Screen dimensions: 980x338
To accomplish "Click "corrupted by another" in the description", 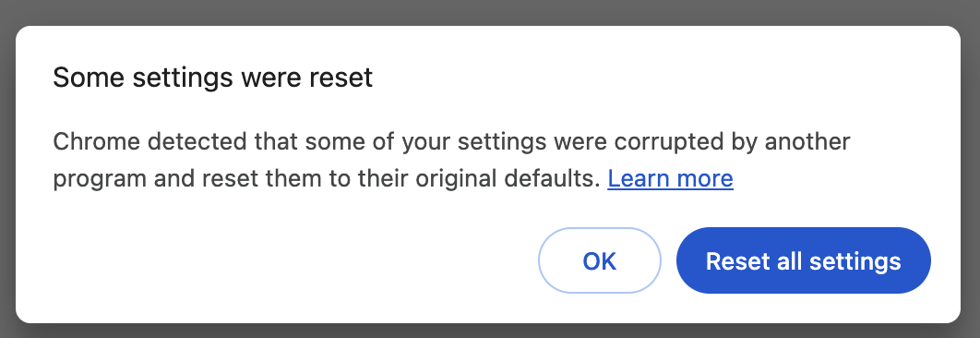I will (x=732, y=142).
